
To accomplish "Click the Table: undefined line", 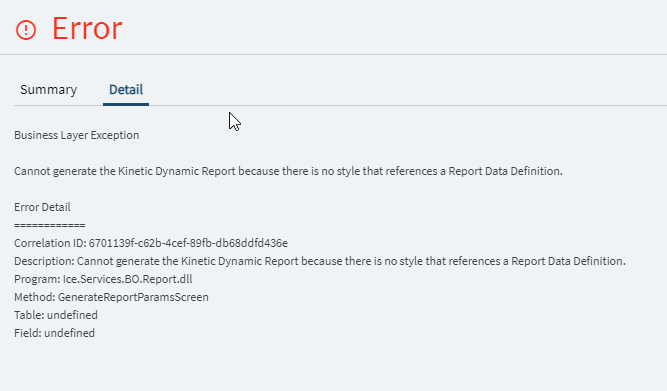I will pyautogui.click(x=56, y=315).
